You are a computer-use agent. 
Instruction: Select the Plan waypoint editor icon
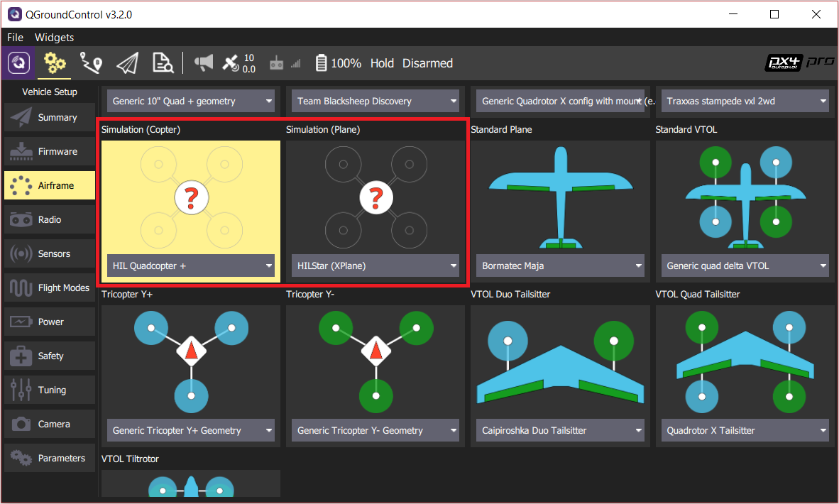coord(92,63)
